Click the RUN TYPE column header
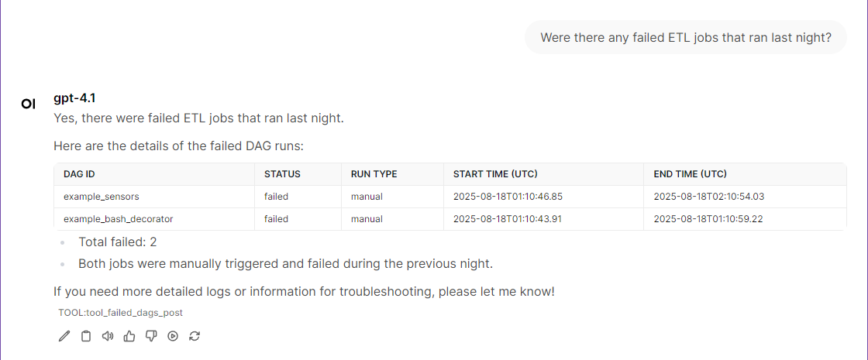 [374, 173]
